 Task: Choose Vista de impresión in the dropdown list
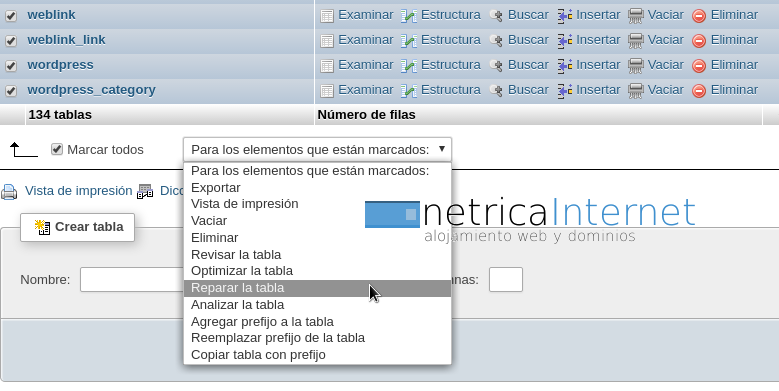click(x=317, y=204)
